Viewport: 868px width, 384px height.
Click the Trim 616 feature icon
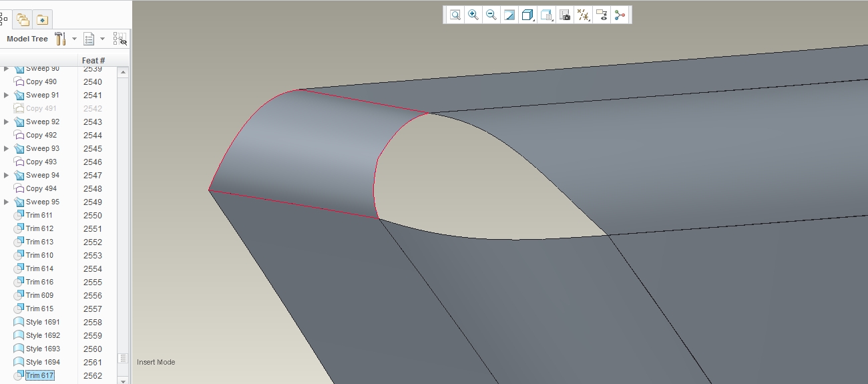coord(19,282)
